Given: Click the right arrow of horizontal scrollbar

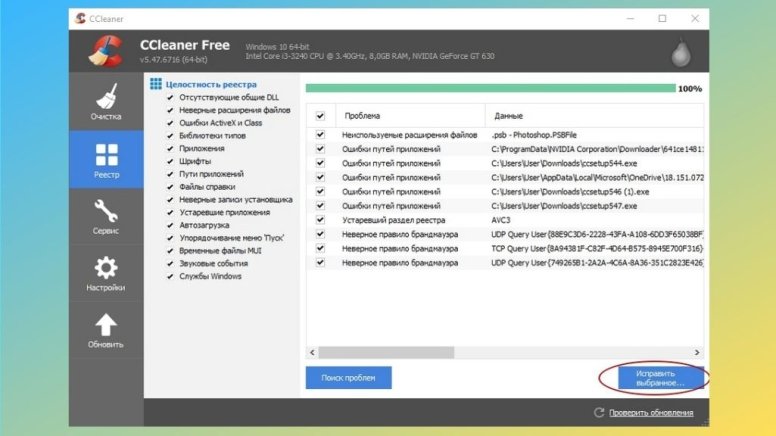Looking at the screenshot, I should [697, 352].
